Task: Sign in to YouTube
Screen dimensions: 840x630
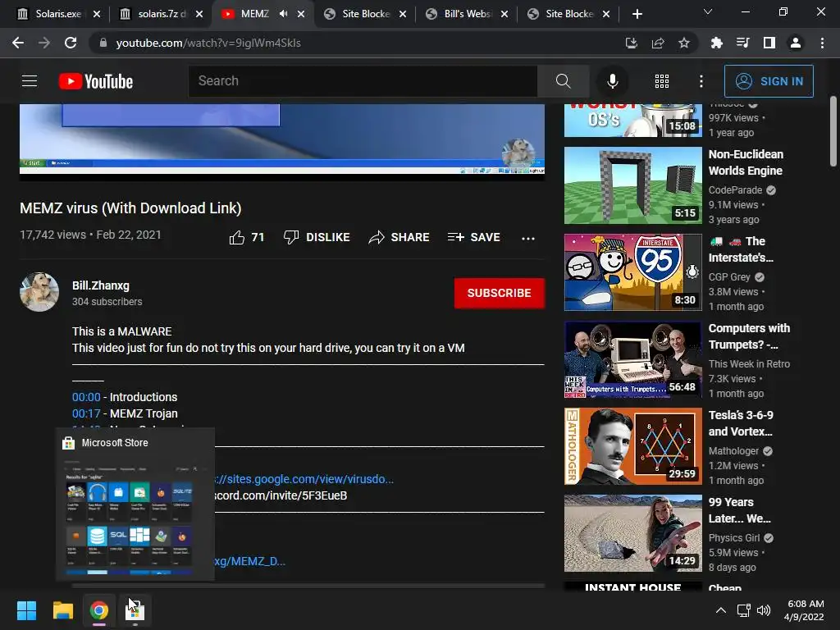Action: point(769,81)
